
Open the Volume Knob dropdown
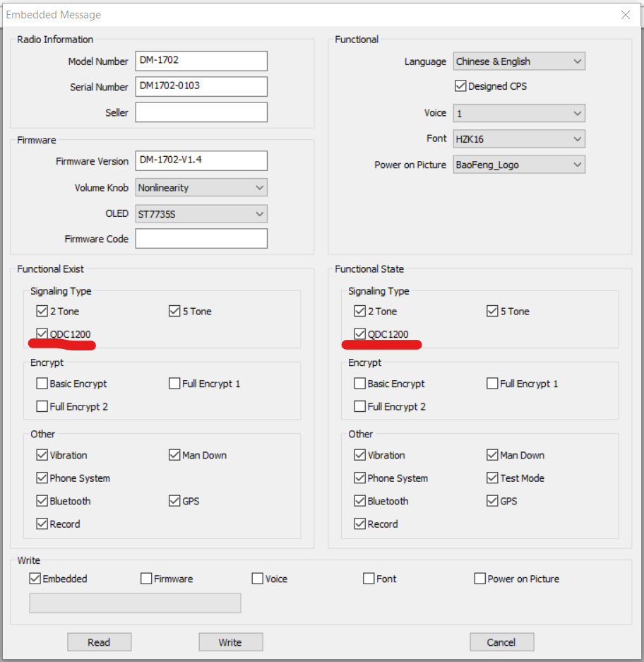pos(201,187)
